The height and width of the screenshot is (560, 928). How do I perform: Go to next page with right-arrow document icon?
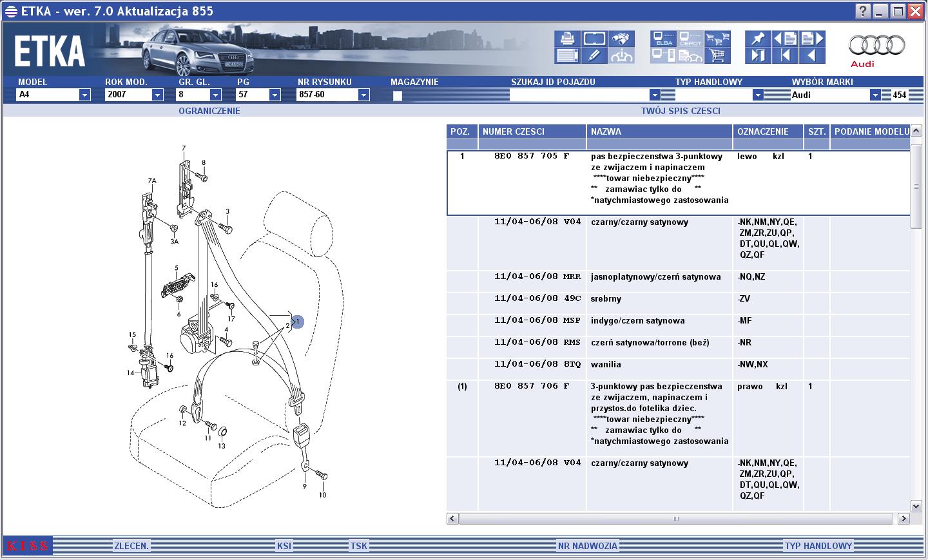[812, 39]
